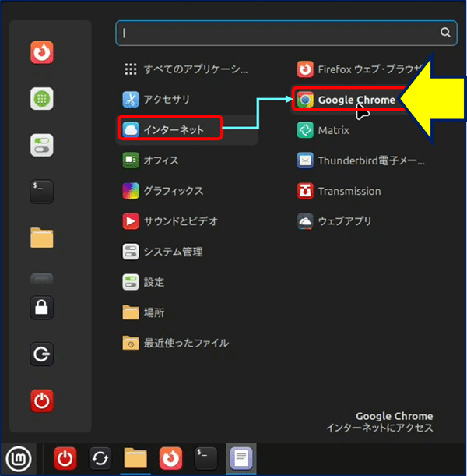Open Files folder icon in favorites sidebar

[x=42, y=238]
